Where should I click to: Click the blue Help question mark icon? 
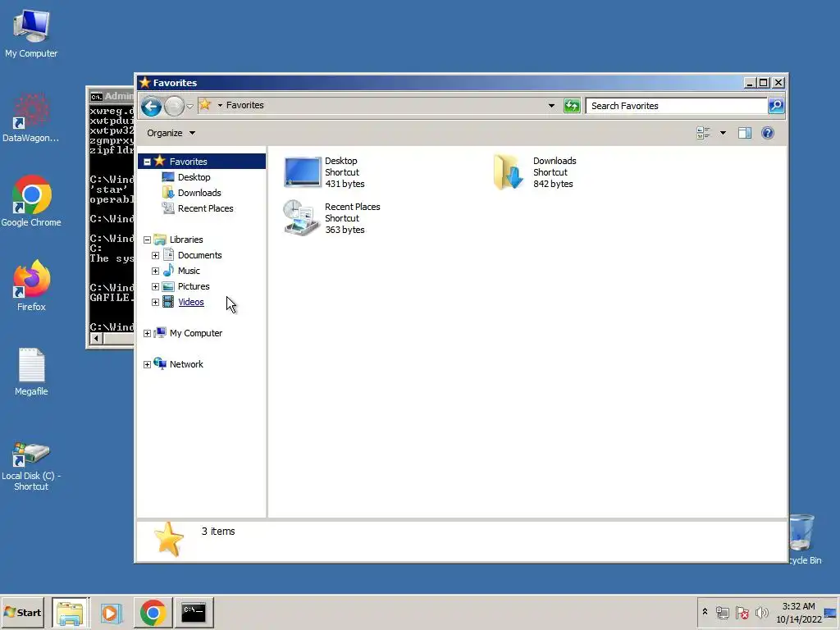click(767, 133)
